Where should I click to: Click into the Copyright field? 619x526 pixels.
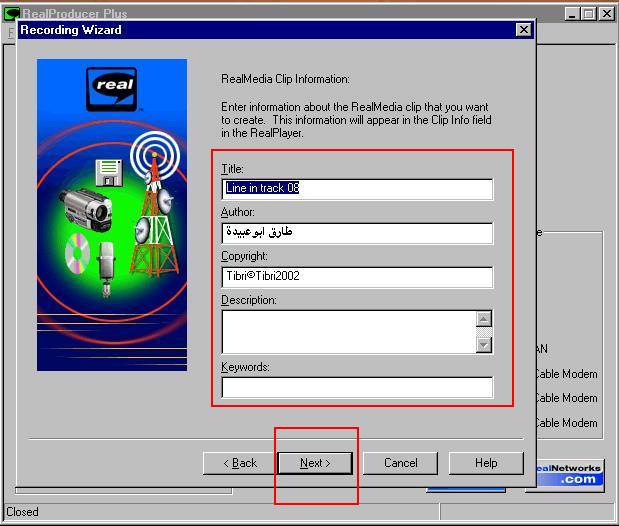(x=357, y=277)
